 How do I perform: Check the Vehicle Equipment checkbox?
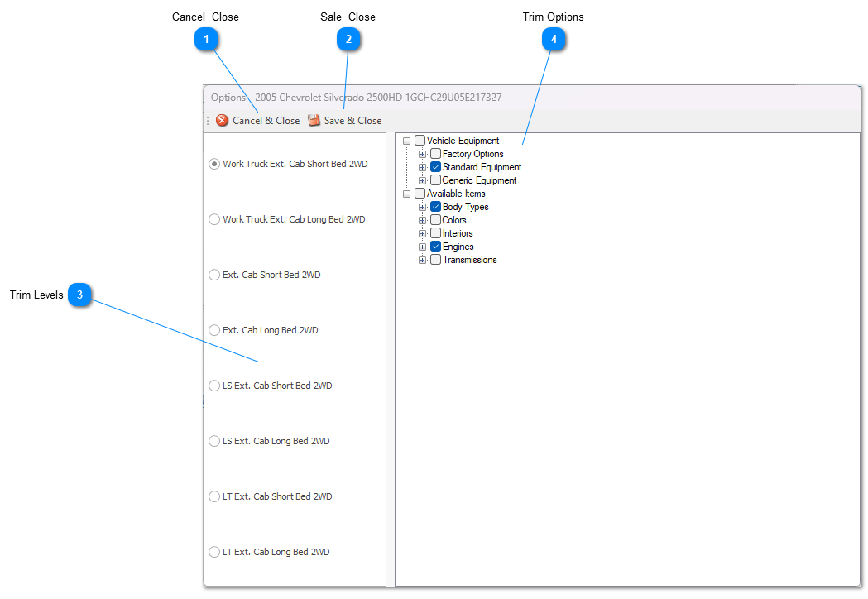coord(420,141)
